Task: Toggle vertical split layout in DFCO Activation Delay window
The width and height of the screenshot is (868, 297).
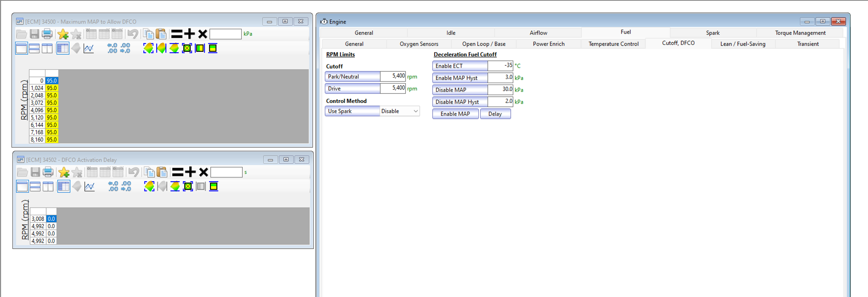Action: [48, 187]
